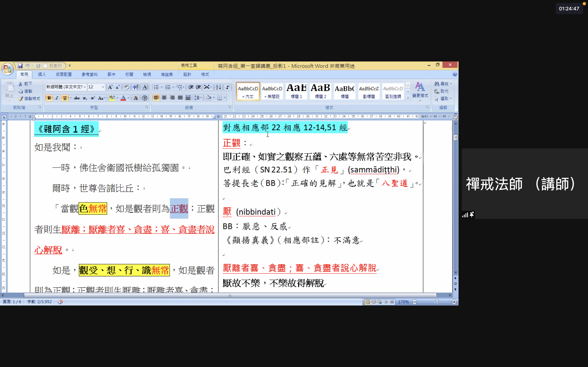Viewport: 588px width, 367px height.
Task: Open the font size dropdown
Action: [x=103, y=87]
